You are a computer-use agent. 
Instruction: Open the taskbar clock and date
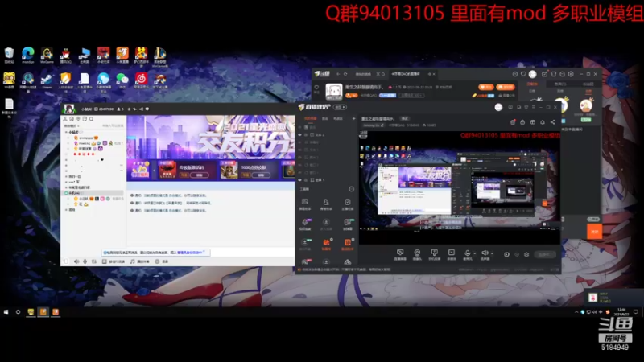point(621,311)
